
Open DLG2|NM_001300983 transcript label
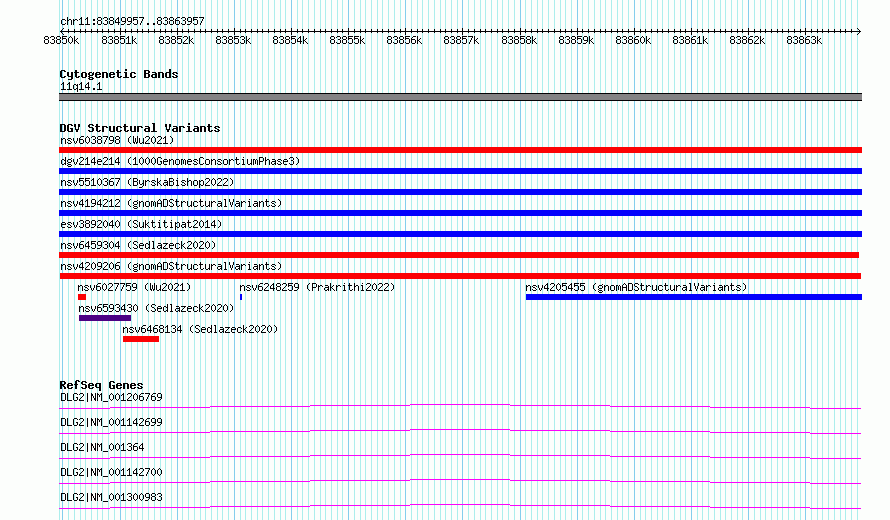click(x=111, y=497)
